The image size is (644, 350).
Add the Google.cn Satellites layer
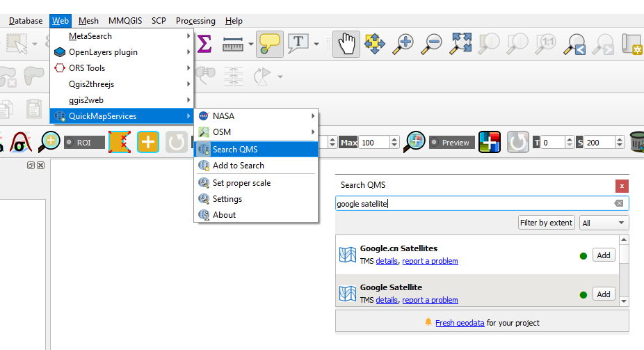[x=604, y=255]
